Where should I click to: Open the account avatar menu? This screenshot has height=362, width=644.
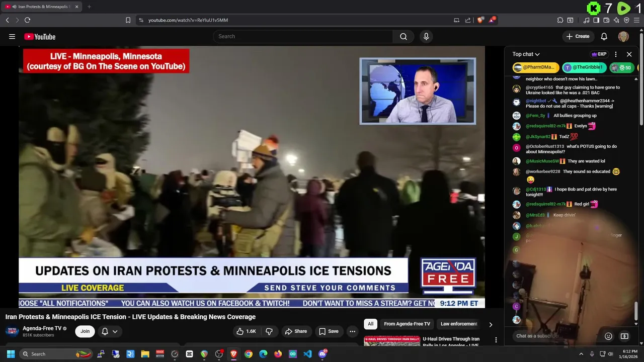pyautogui.click(x=623, y=36)
